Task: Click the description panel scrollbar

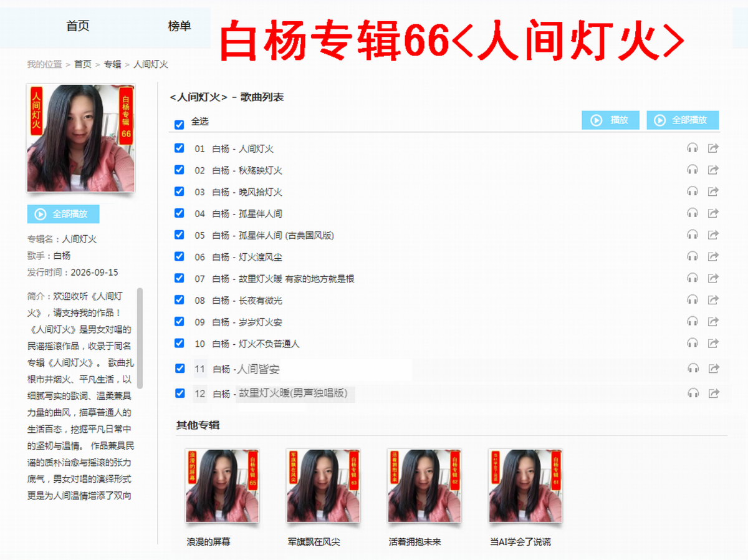Action: click(140, 337)
